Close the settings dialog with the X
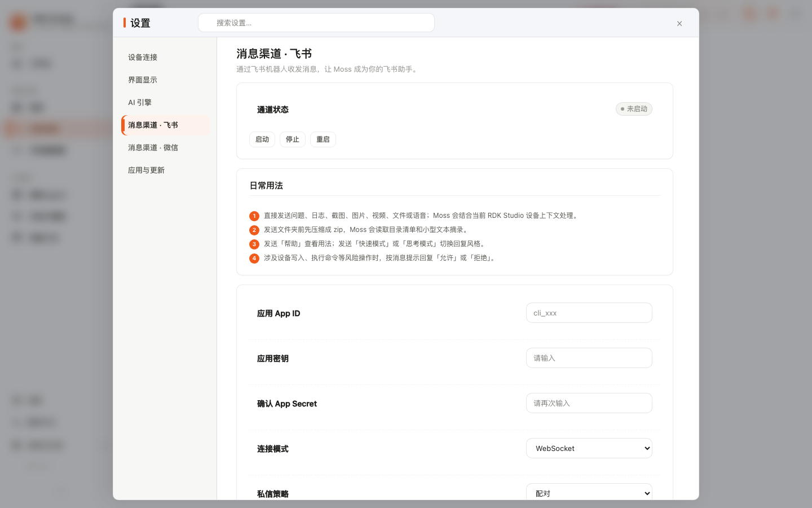This screenshot has height=508, width=812. (679, 24)
